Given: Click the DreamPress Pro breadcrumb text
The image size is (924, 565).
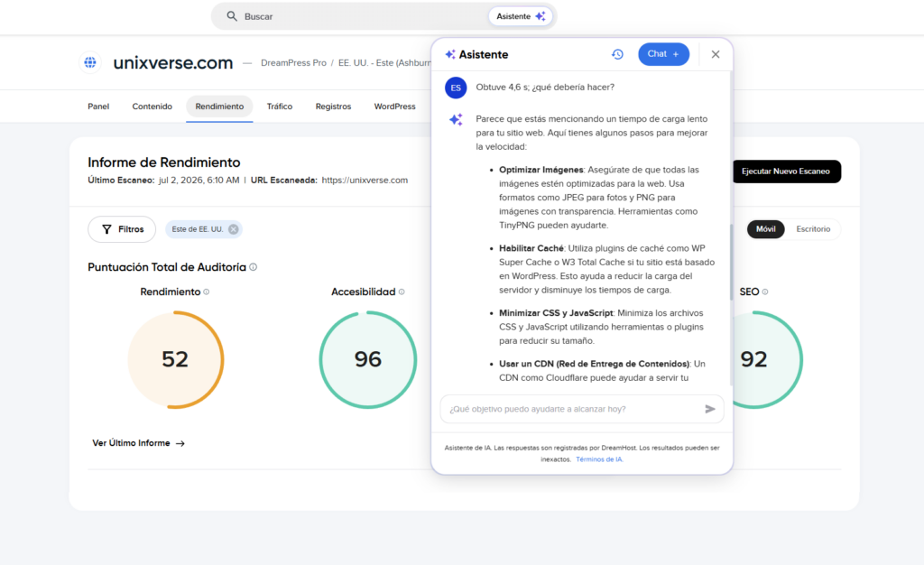Looking at the screenshot, I should tap(293, 63).
